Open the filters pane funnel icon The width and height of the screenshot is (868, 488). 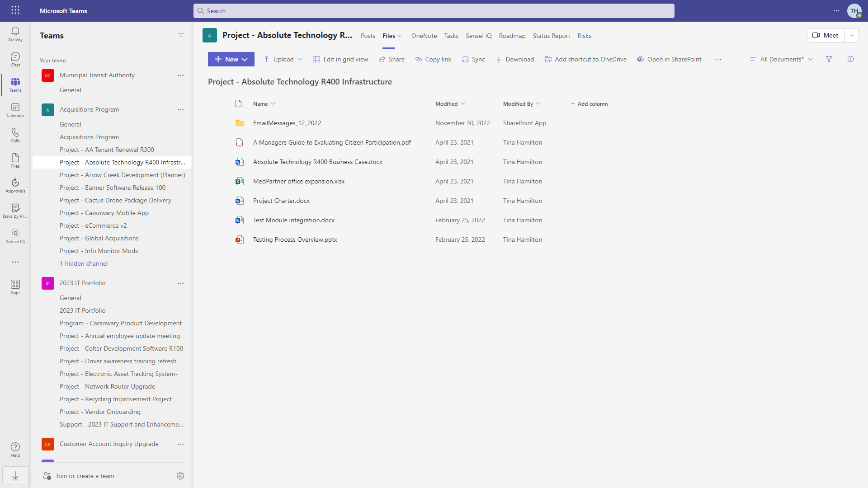[x=829, y=59]
